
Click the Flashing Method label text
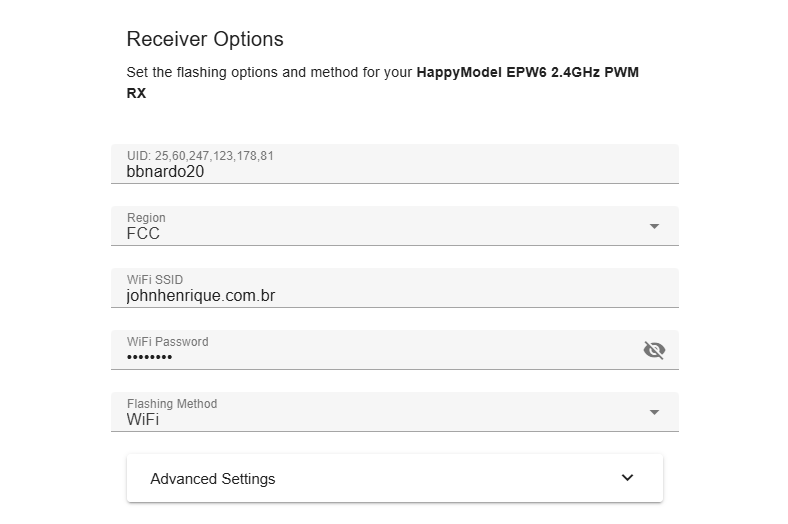(x=172, y=404)
